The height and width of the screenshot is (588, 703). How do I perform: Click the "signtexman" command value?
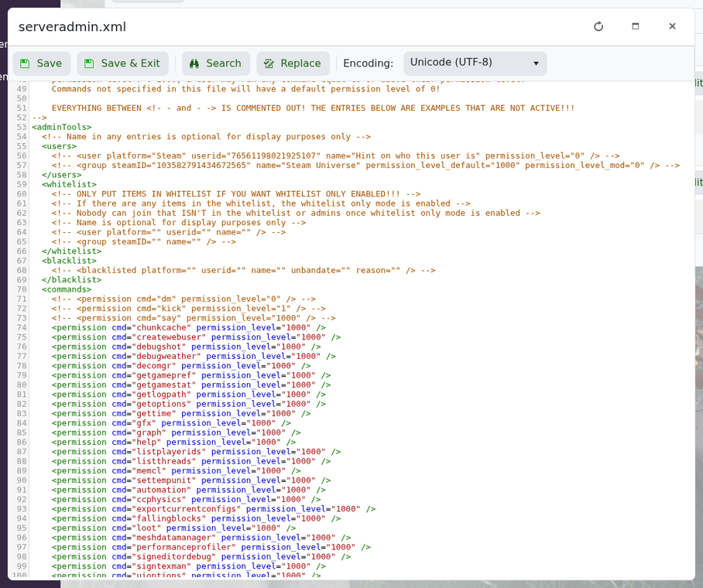coord(161,566)
